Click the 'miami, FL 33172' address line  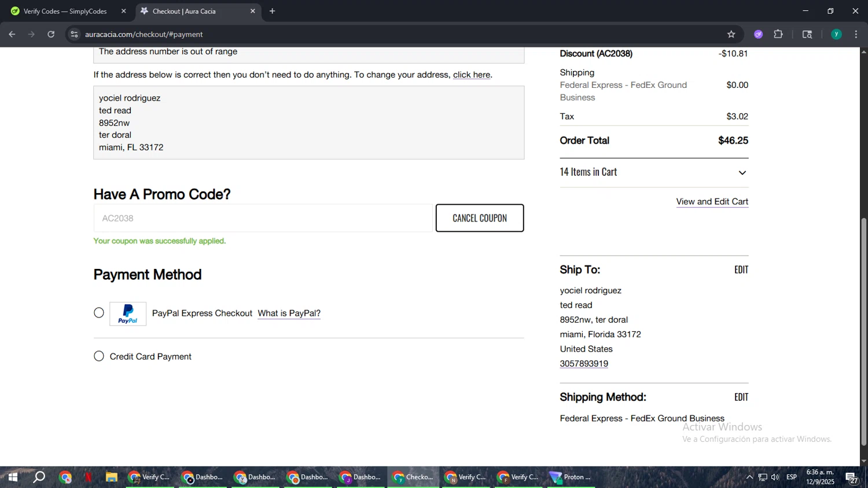pyautogui.click(x=131, y=147)
